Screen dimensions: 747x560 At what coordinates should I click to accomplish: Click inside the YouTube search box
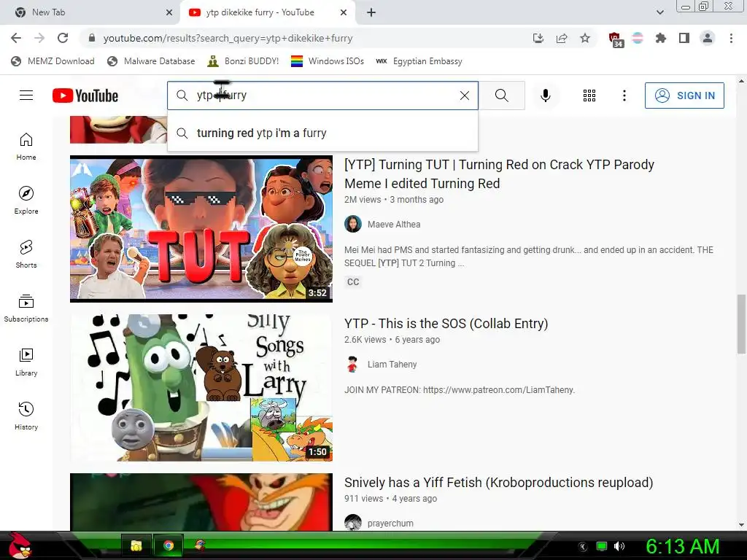pyautogui.click(x=322, y=96)
